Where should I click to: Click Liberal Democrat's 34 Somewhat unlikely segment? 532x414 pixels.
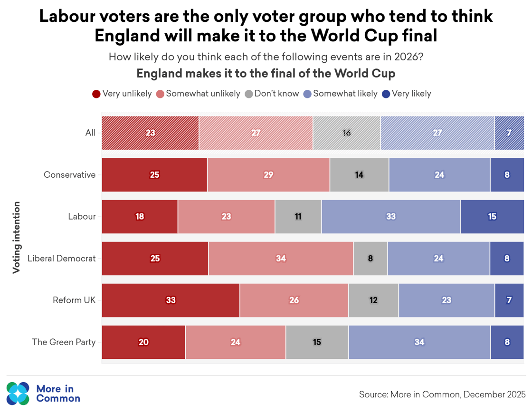pos(281,259)
